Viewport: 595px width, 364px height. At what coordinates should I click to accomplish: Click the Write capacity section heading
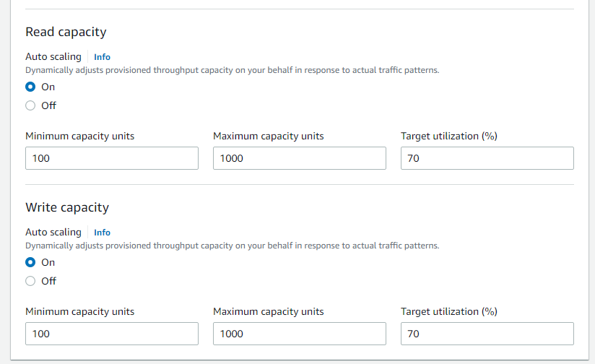[67, 207]
